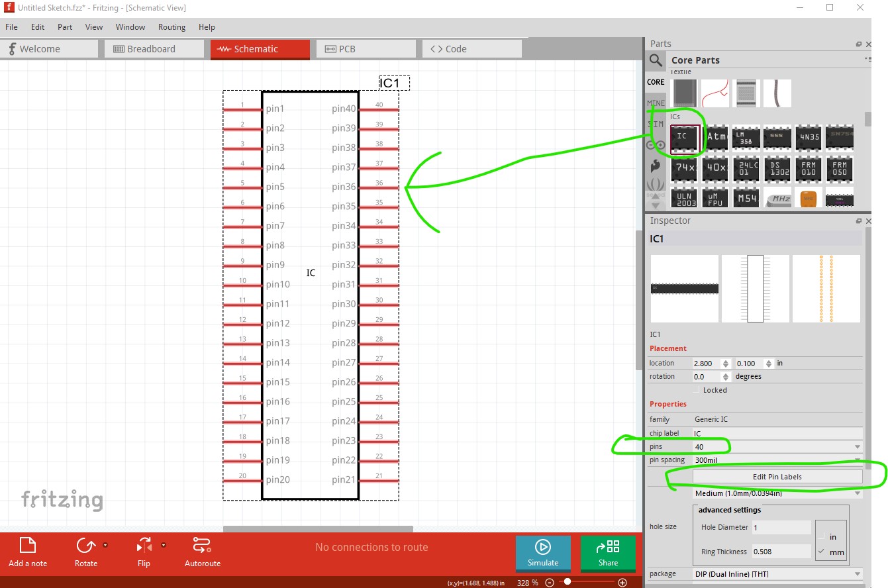
Task: Click the Hole Diameter field
Action: click(x=781, y=528)
